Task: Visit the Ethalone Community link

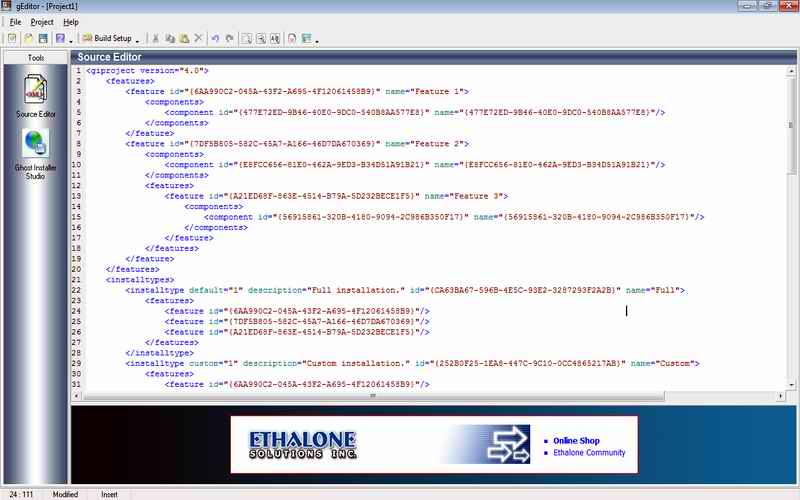Action: (589, 453)
